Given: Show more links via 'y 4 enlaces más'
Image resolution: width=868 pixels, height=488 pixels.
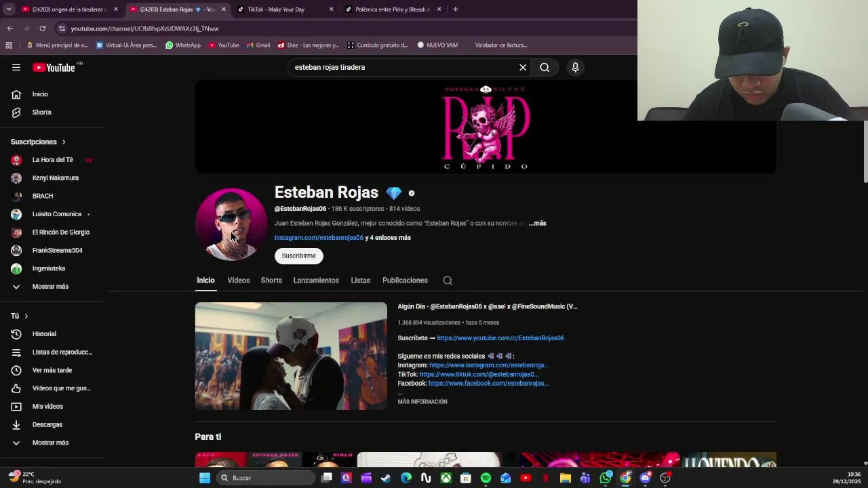Looking at the screenshot, I should click(388, 238).
